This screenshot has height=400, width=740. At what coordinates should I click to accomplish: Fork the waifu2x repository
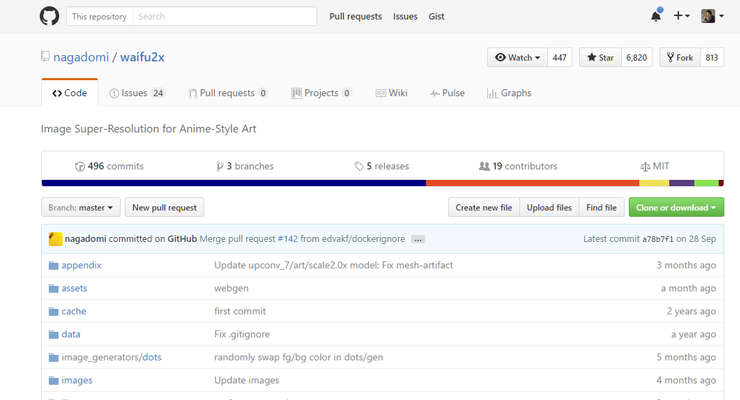(680, 57)
